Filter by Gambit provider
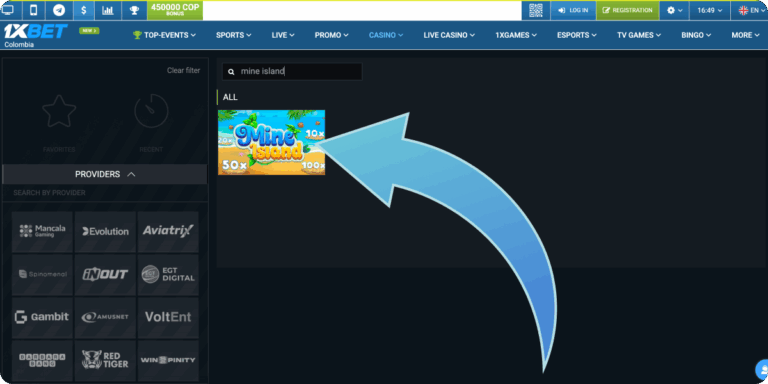The width and height of the screenshot is (768, 384). pyautogui.click(x=42, y=317)
